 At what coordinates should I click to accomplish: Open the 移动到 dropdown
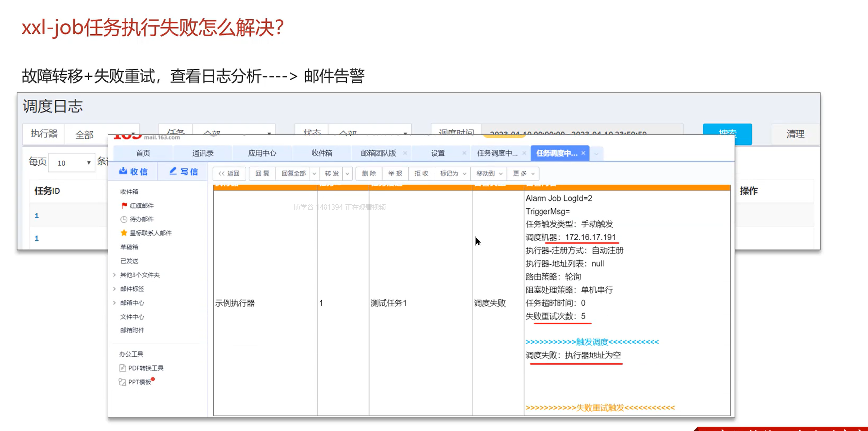point(489,173)
